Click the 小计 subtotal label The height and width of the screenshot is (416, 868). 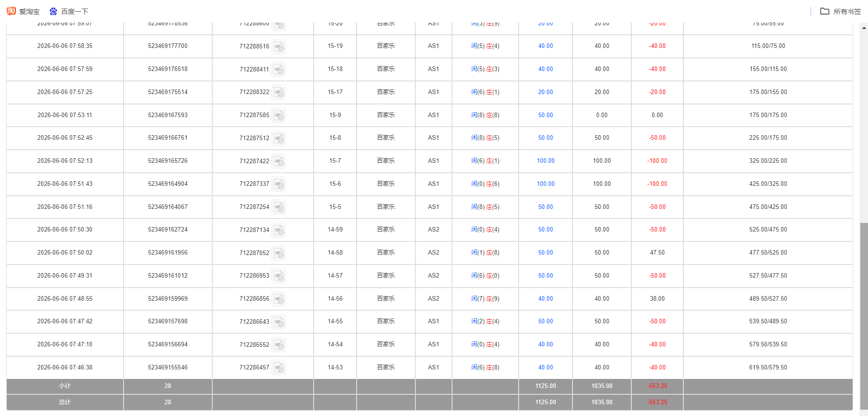tap(65, 386)
